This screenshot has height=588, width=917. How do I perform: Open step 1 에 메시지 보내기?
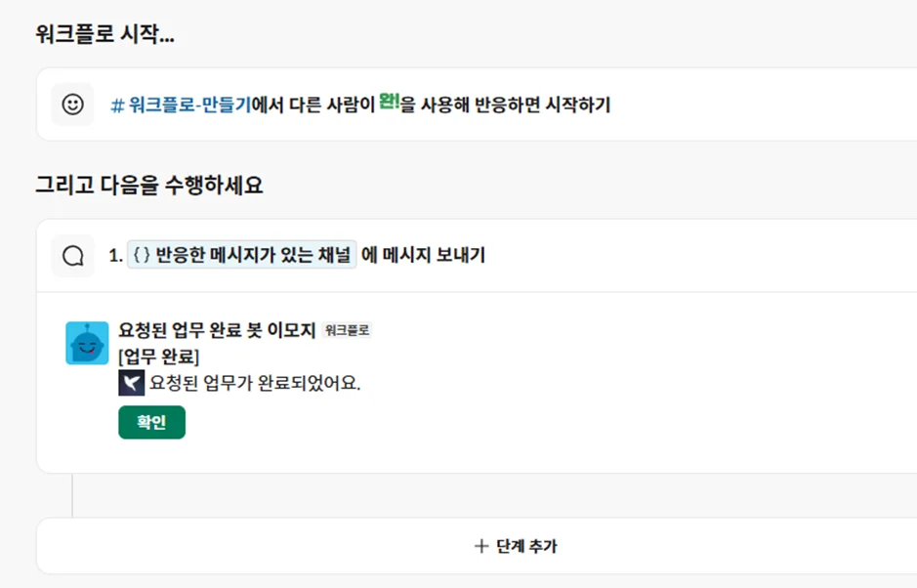[x=423, y=256]
